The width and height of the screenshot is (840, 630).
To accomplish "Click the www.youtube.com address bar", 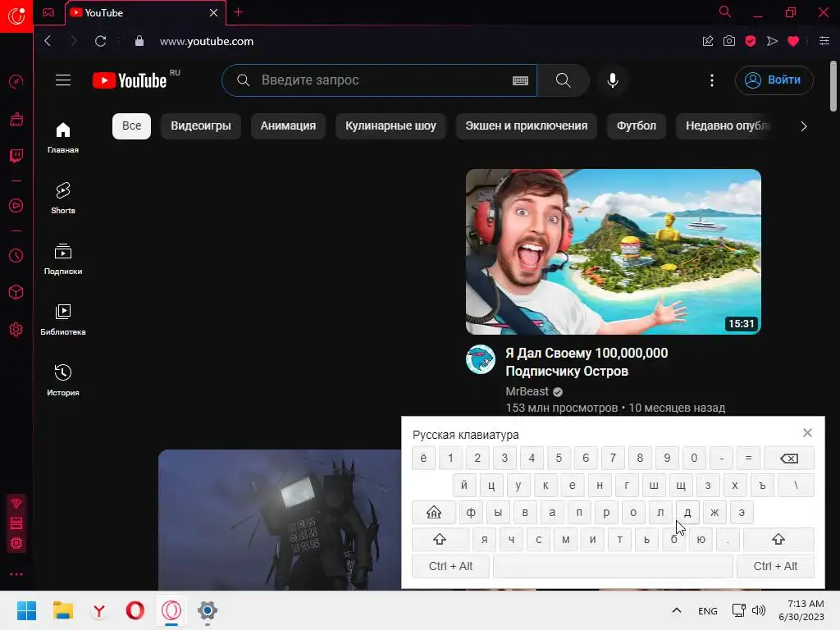I will tap(206, 41).
